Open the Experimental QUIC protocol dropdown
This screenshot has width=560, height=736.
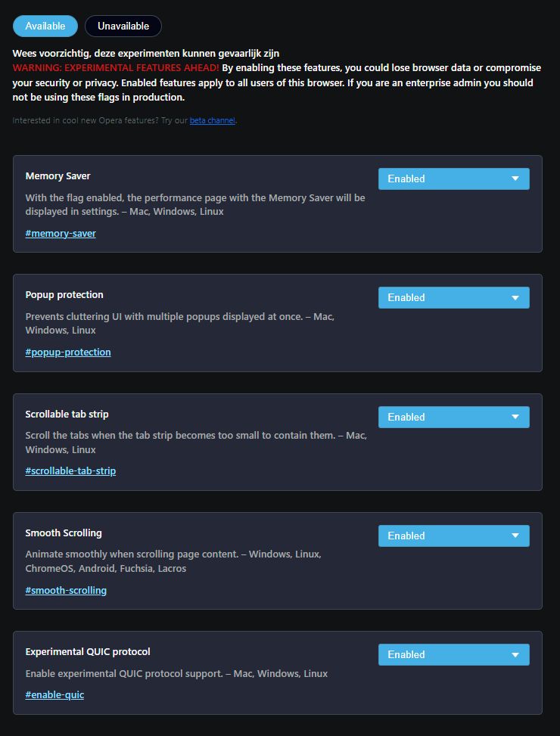(x=453, y=654)
